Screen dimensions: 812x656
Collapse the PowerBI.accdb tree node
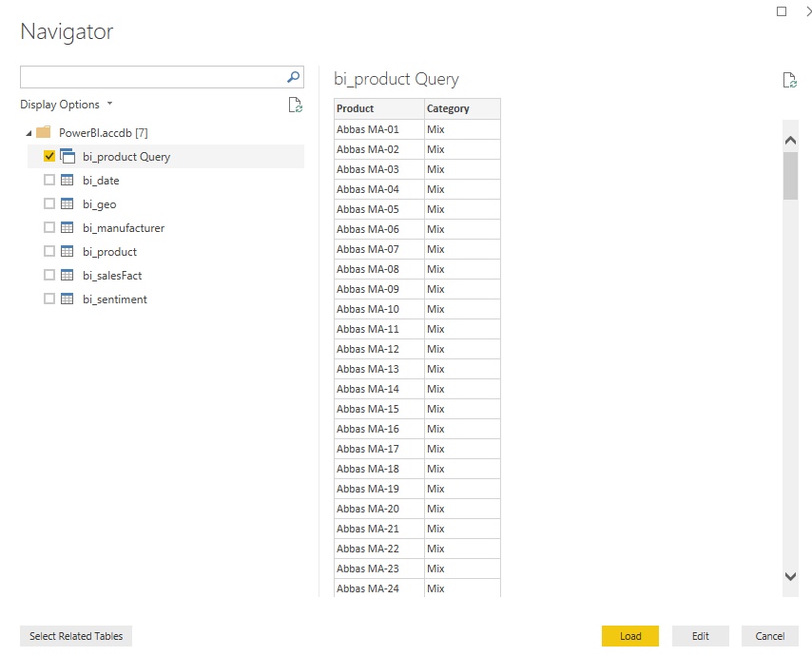coord(29,134)
